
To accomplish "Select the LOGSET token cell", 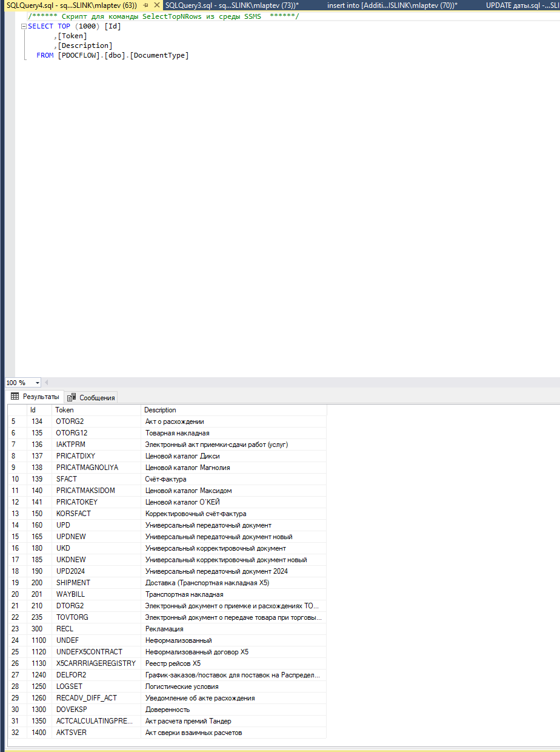I will (x=96, y=687).
